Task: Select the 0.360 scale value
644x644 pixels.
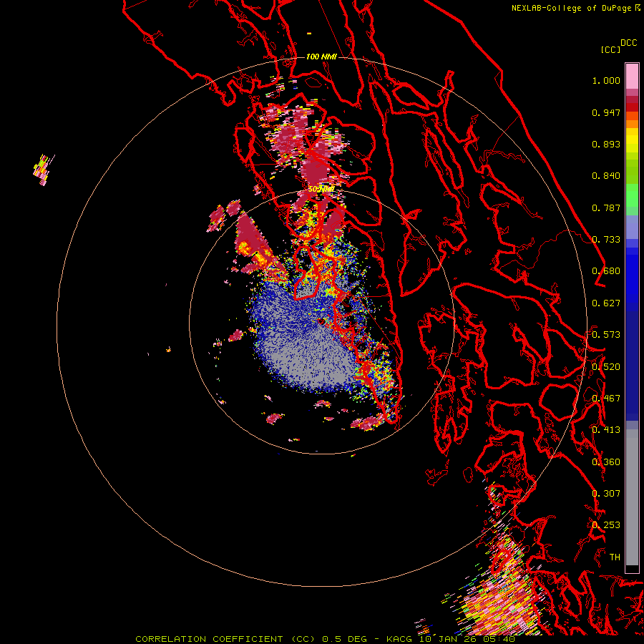Action: click(606, 462)
